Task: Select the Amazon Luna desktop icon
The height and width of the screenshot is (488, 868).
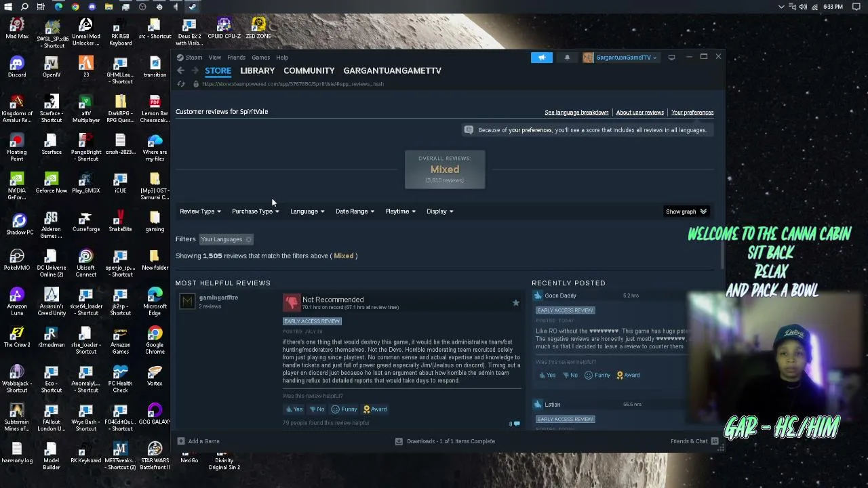Action: (17, 302)
